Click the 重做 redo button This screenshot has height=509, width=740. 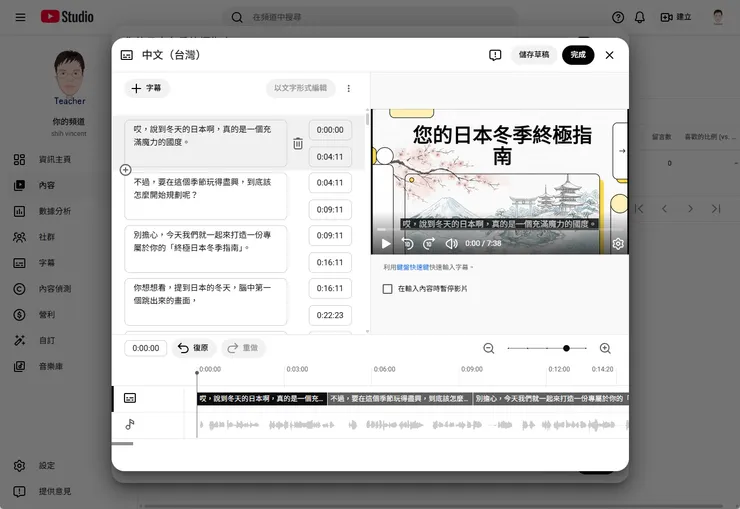click(x=243, y=348)
